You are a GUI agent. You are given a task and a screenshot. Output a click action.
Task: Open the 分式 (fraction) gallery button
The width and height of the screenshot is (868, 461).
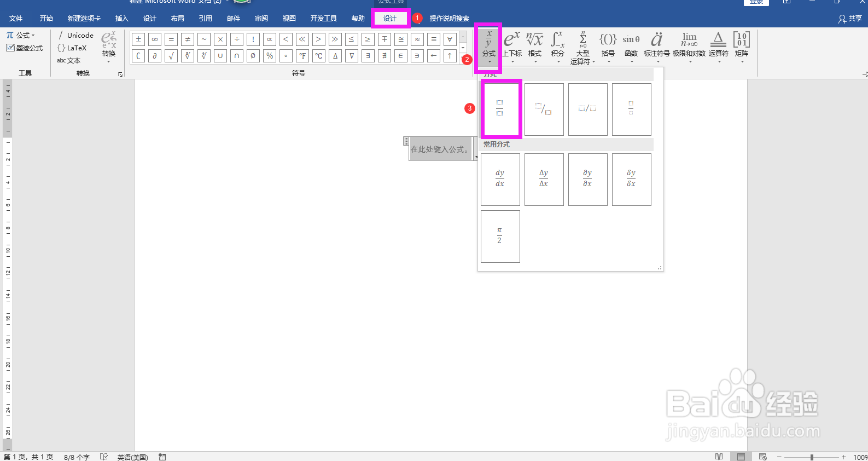[488, 47]
